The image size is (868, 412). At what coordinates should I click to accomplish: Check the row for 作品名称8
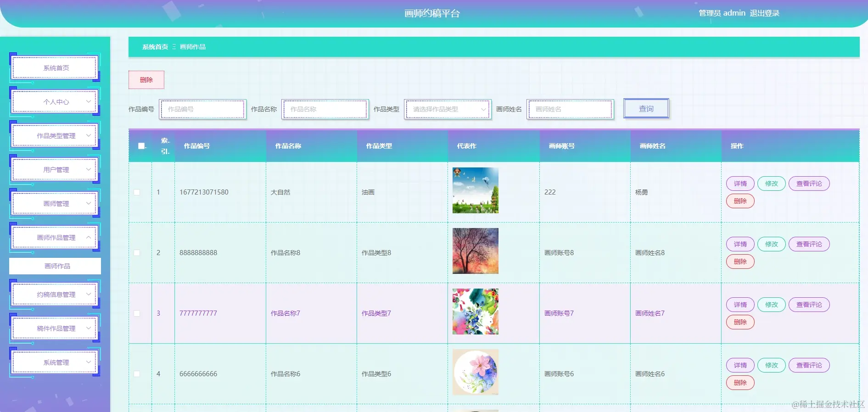click(137, 253)
